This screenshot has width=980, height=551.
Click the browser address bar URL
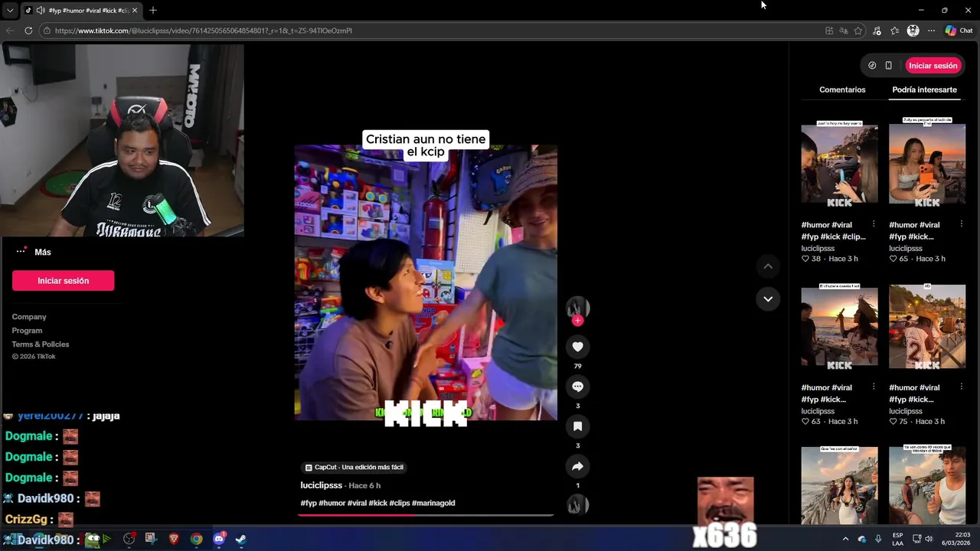204,31
